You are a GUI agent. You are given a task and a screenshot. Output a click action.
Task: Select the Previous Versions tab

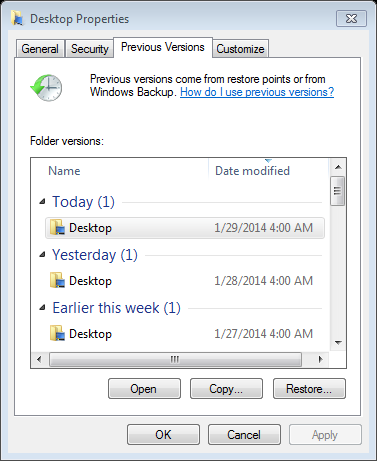(x=163, y=47)
